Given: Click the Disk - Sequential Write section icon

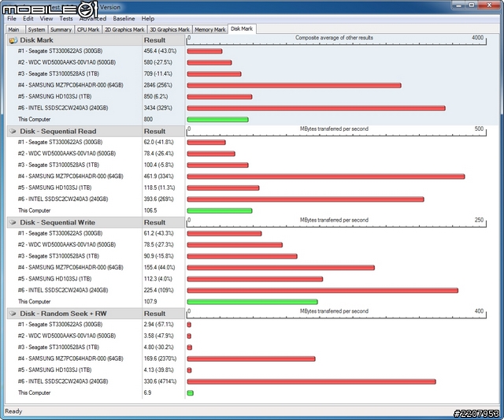Looking at the screenshot, I should pos(13,222).
